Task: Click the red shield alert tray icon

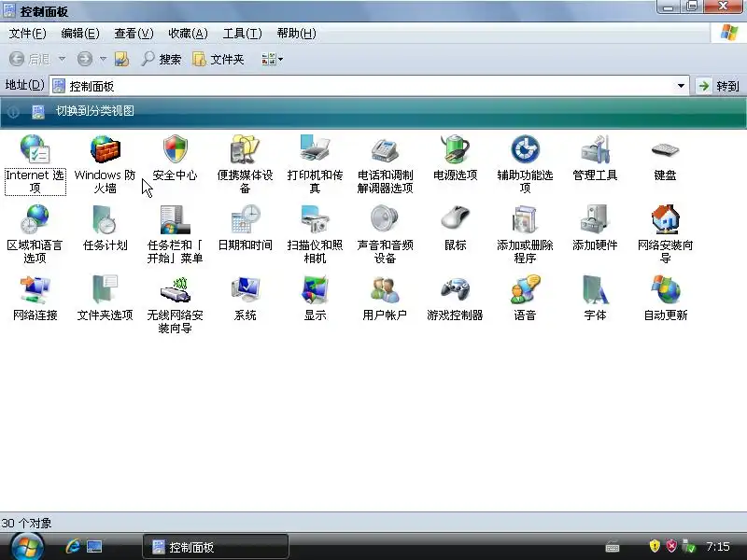Action: point(671,546)
